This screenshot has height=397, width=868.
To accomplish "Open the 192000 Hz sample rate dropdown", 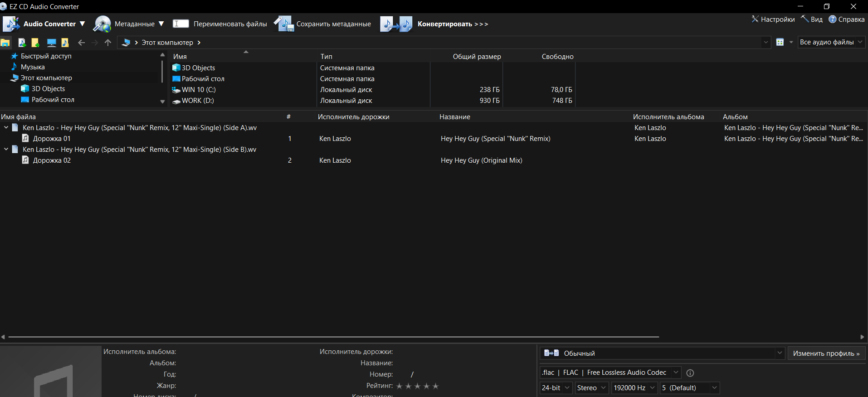I will point(634,388).
